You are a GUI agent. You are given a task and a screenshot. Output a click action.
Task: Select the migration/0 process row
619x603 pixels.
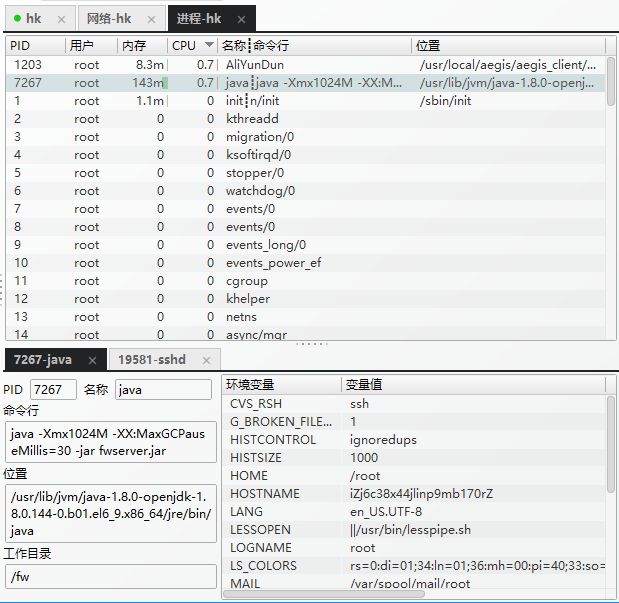305,137
